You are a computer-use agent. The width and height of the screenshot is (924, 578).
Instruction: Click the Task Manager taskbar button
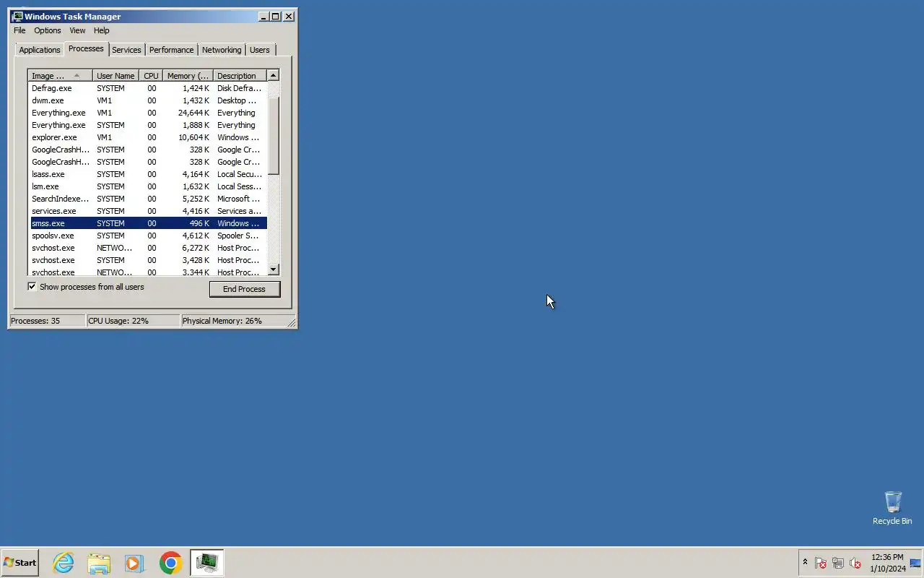[x=207, y=563]
